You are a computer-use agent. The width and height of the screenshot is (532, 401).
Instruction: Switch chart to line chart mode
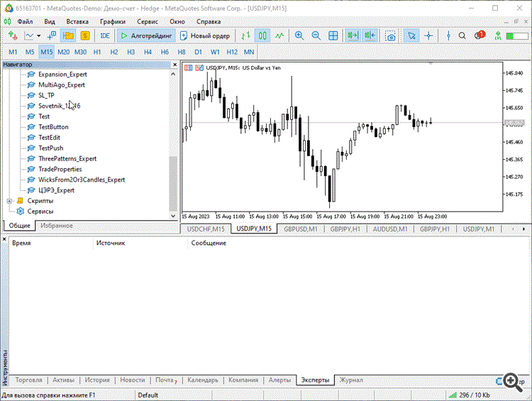[x=279, y=35]
